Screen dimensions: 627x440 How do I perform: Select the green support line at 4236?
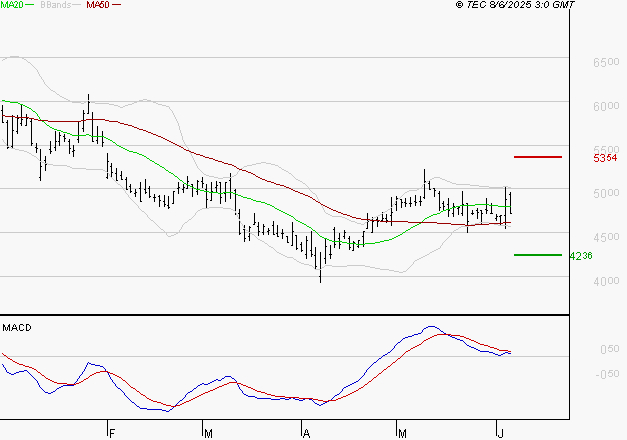[x=538, y=254]
